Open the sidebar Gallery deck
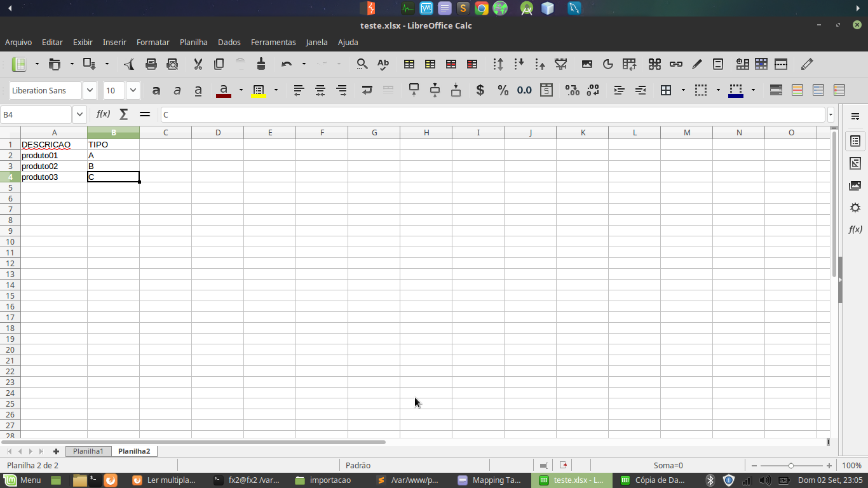Screen dimensions: 868x488 855,186
